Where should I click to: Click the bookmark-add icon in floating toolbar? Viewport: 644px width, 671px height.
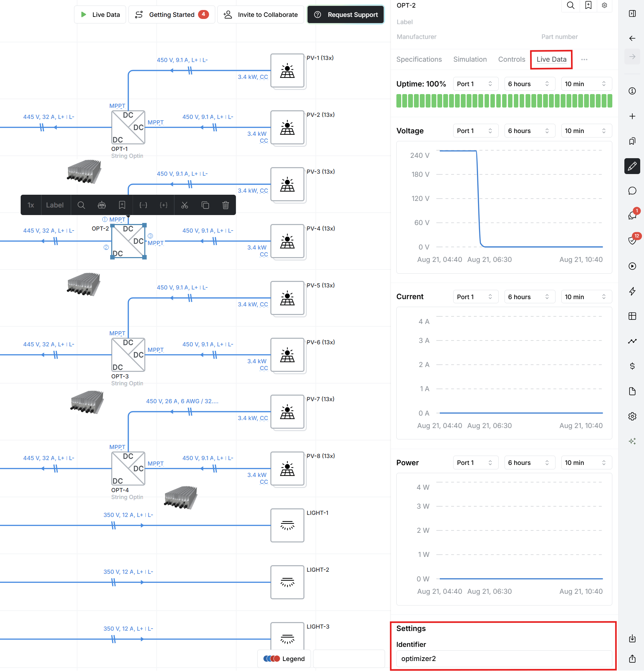pyautogui.click(x=122, y=205)
